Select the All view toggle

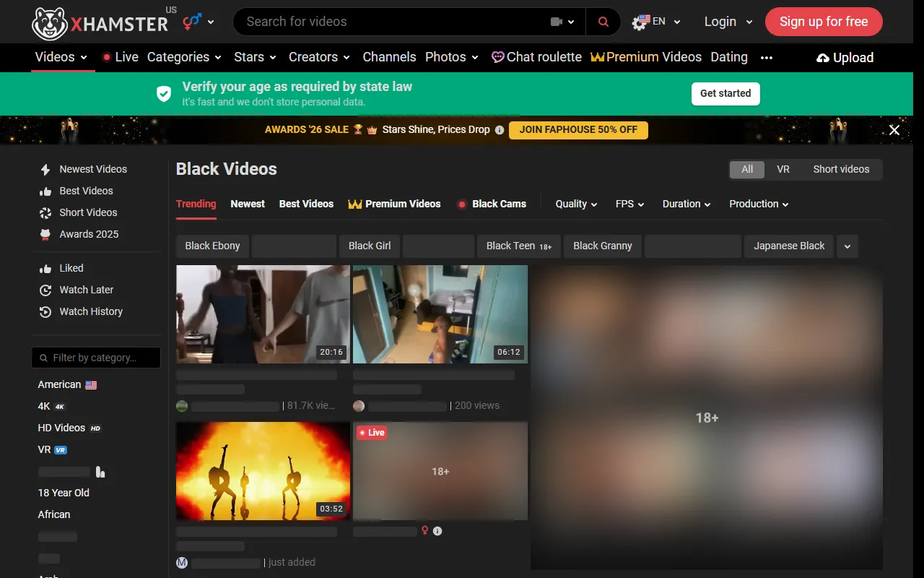click(747, 169)
